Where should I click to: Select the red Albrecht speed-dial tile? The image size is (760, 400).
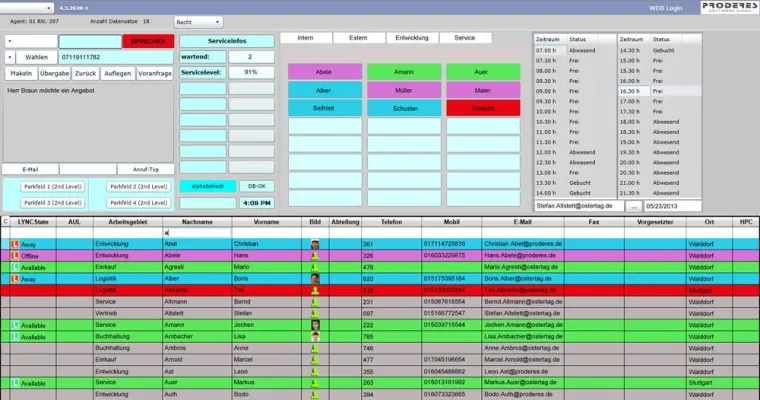[483, 108]
